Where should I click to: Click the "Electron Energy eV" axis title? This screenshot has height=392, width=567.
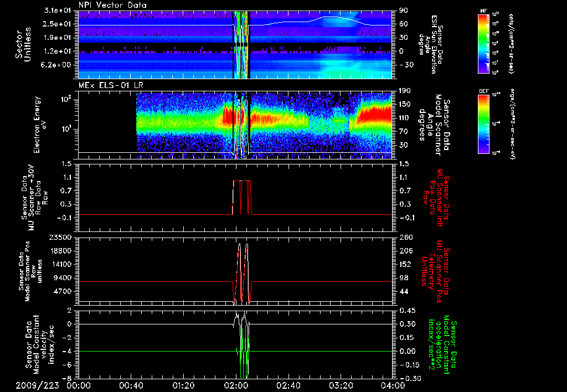[41, 125]
